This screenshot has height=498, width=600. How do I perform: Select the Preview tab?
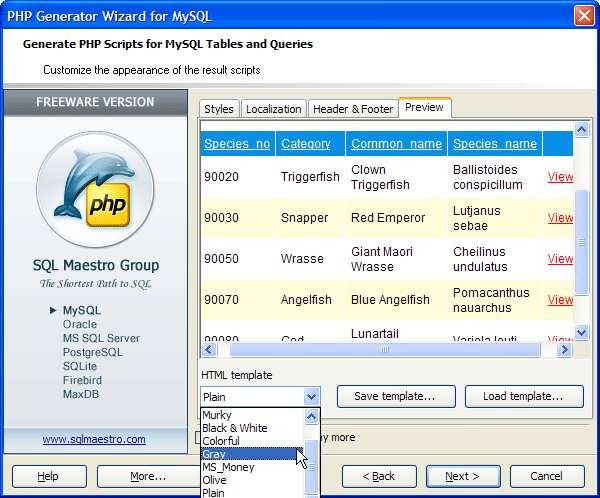[x=424, y=108]
